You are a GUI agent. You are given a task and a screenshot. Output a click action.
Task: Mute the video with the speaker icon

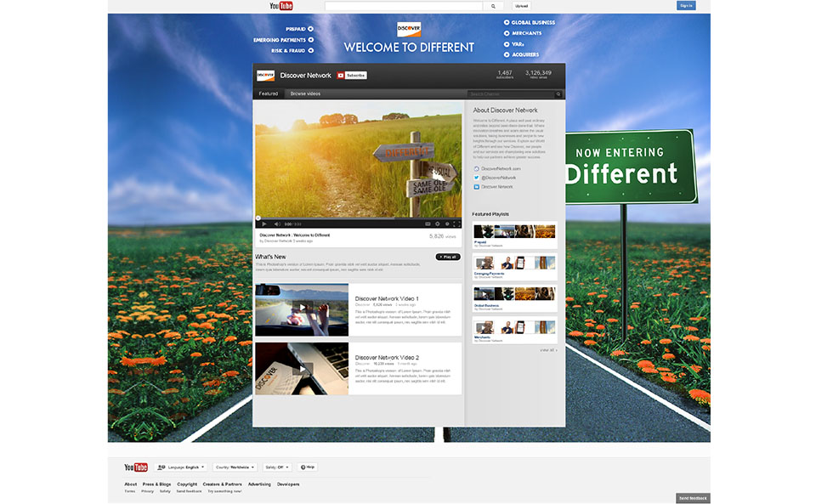coord(276,224)
